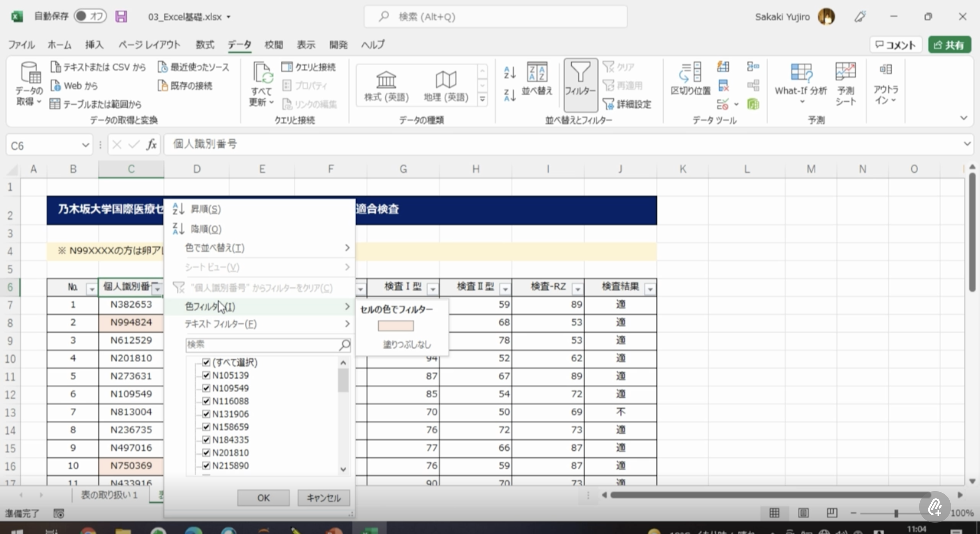Select the pink cell color filter swatch
Viewport: 980px width, 534px height.
[x=396, y=326]
